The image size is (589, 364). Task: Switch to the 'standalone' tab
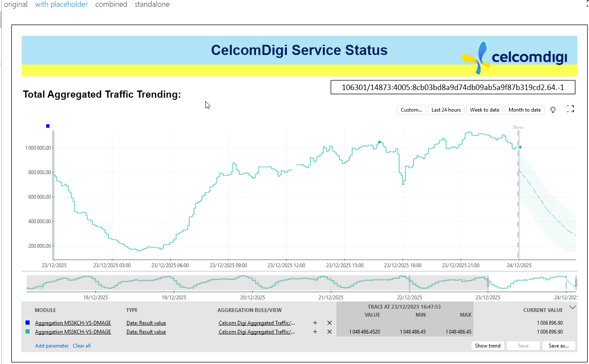click(152, 5)
